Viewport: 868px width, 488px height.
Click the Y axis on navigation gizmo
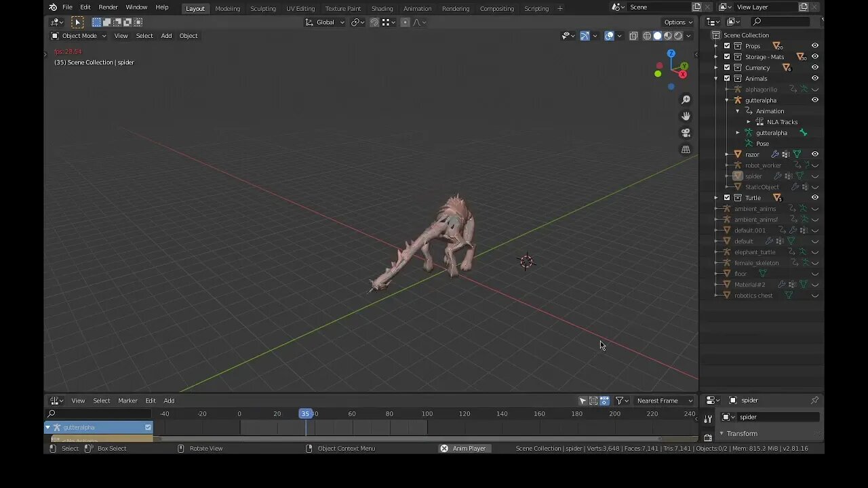684,66
